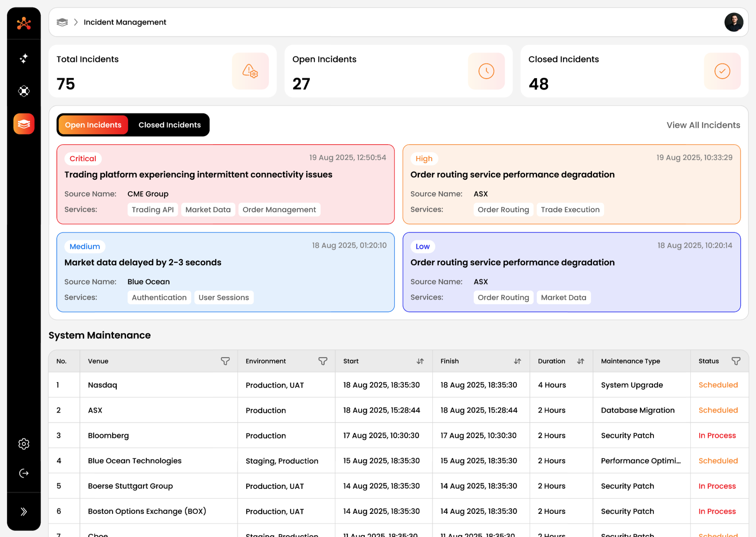Sort the table by Start column
The width and height of the screenshot is (756, 537).
[x=420, y=361]
